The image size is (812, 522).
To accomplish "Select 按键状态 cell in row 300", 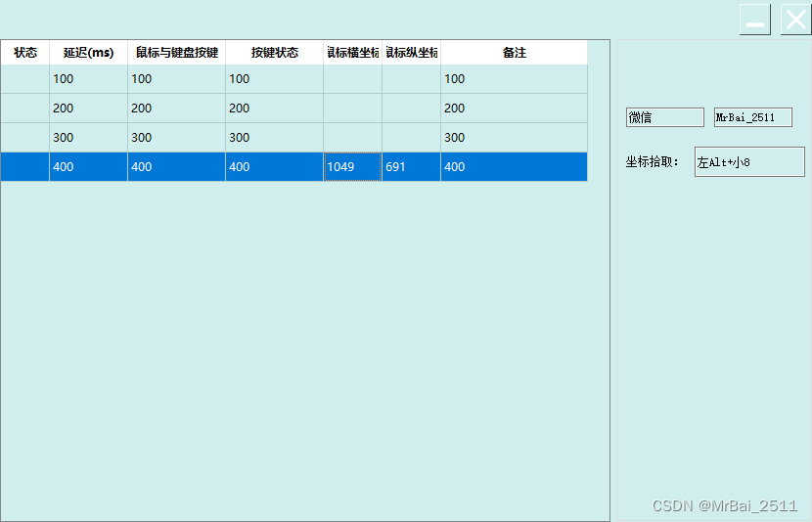I will click(x=275, y=138).
